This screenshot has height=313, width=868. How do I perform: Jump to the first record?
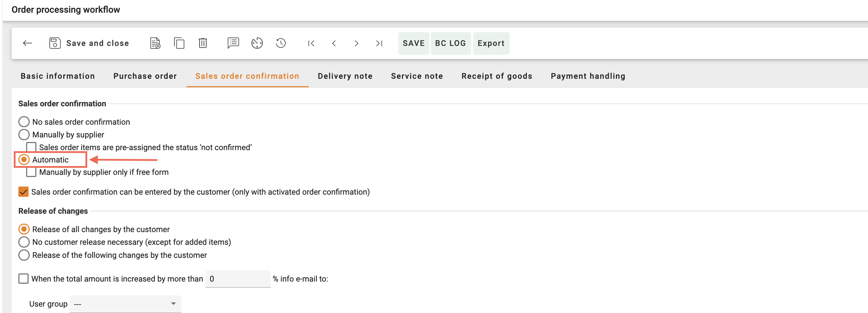coord(311,43)
